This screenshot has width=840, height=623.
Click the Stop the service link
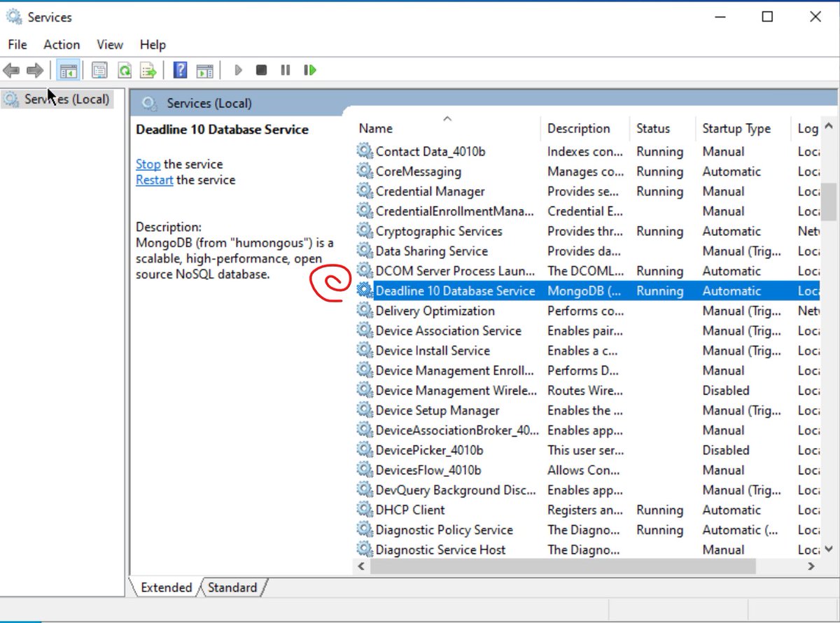[148, 164]
